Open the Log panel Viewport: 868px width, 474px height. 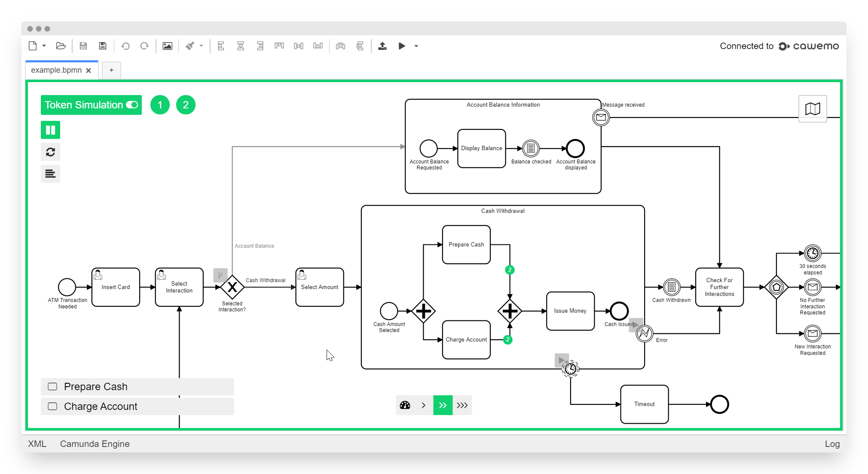pyautogui.click(x=832, y=443)
